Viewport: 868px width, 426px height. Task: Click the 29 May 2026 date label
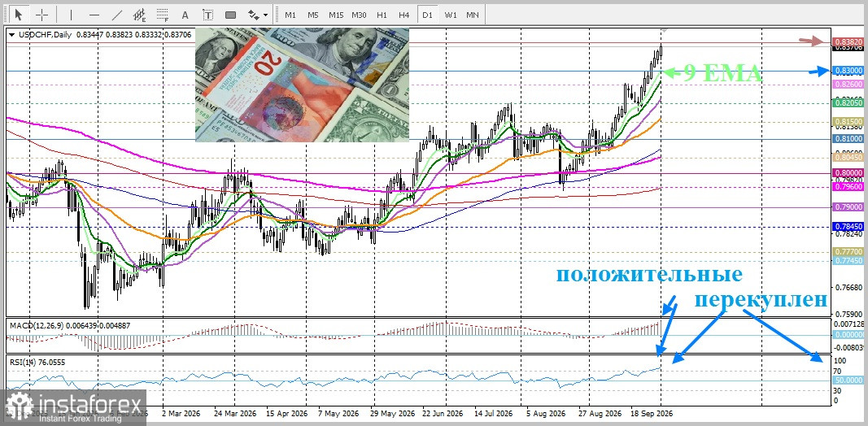392,413
